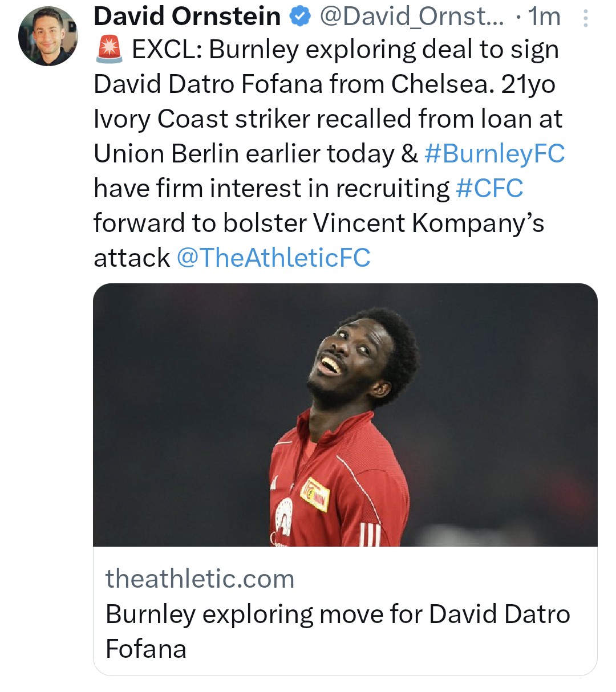Viewport: 616px width, 692px height.
Task: Click the 'Ivory Coast striker recalled' text line
Action: (327, 119)
